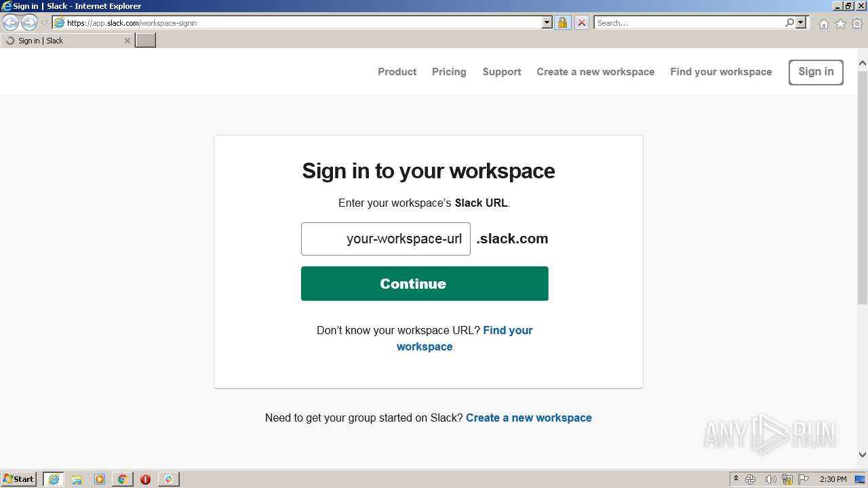
Task: Click the green Continue button
Action: click(x=425, y=283)
